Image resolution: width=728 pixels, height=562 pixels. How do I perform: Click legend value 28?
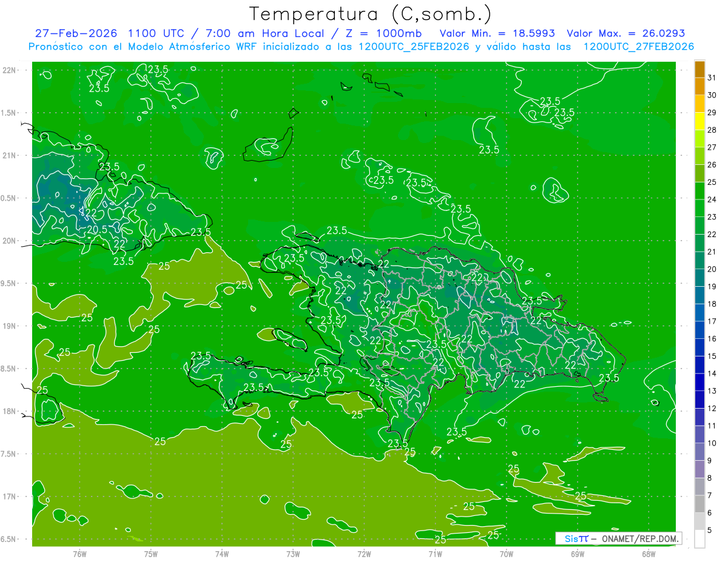coord(712,130)
